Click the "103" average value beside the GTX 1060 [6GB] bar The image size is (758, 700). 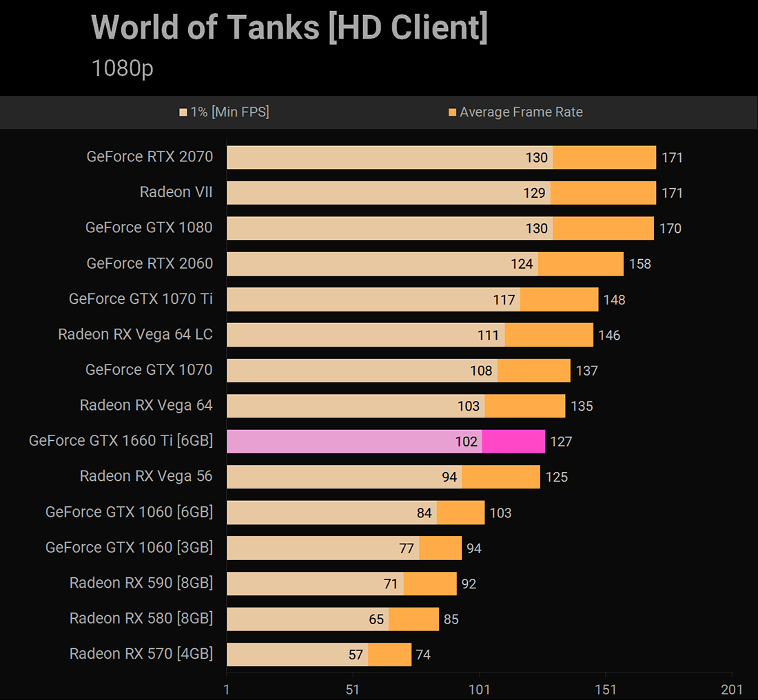point(501,513)
